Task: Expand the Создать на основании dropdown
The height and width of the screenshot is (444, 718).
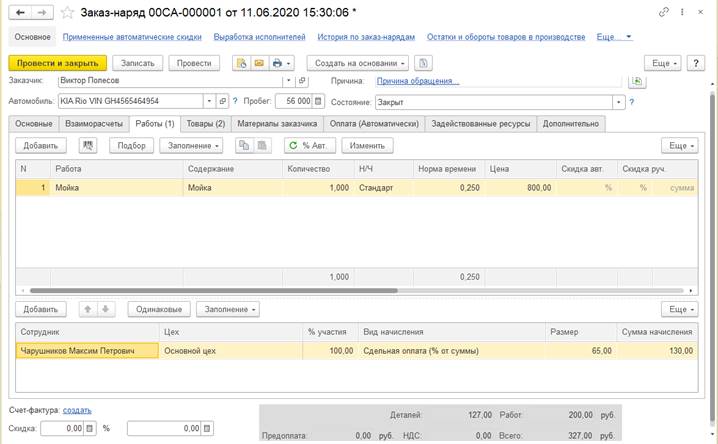Action: (x=357, y=63)
